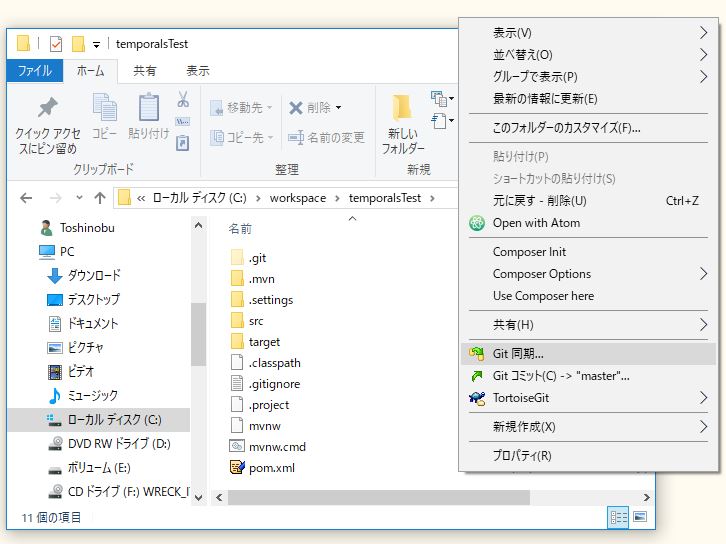Click the Paste clipboard icon
Viewport: 726px width, 544px height.
coord(149,106)
